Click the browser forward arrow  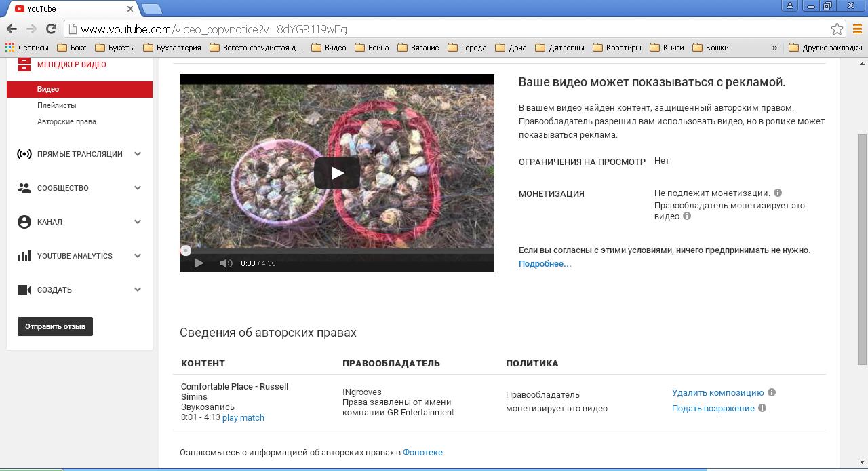31,29
